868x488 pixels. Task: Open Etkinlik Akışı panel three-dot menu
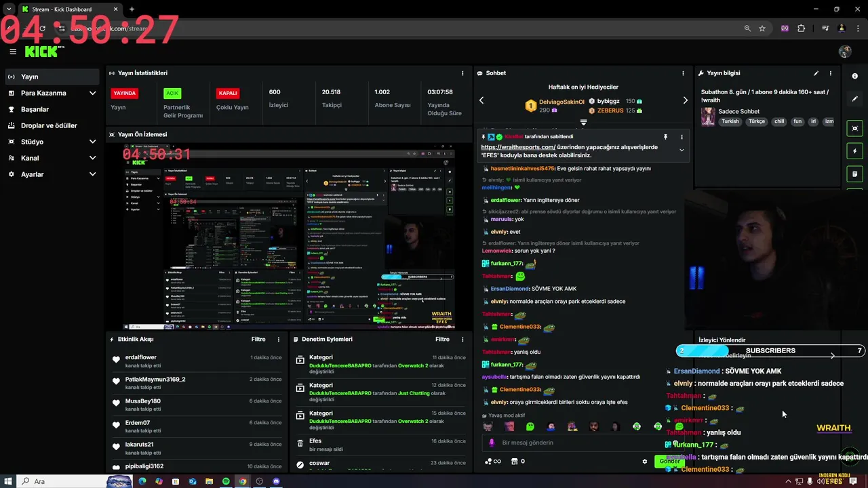(278, 339)
